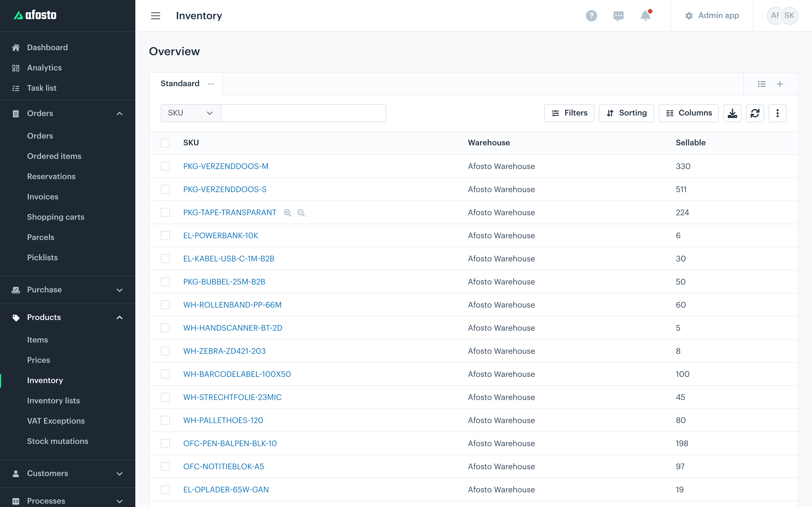This screenshot has width=812, height=507.
Task: Download the inventory export
Action: click(x=732, y=113)
